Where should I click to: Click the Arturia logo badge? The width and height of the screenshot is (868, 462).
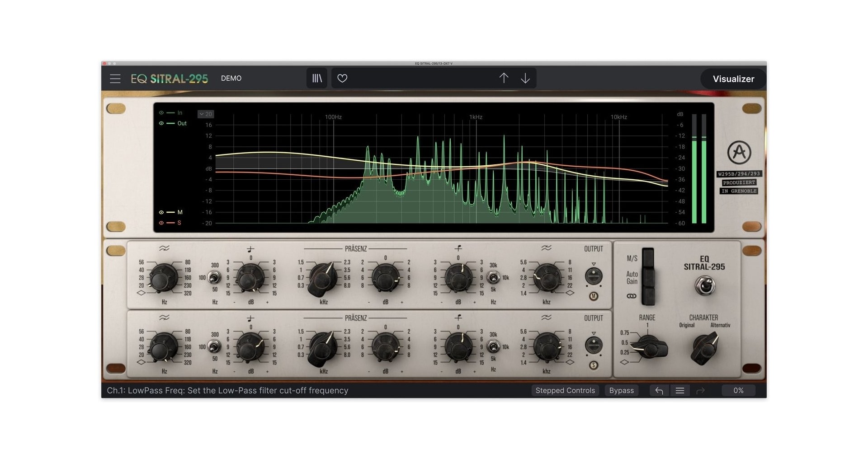pos(739,152)
